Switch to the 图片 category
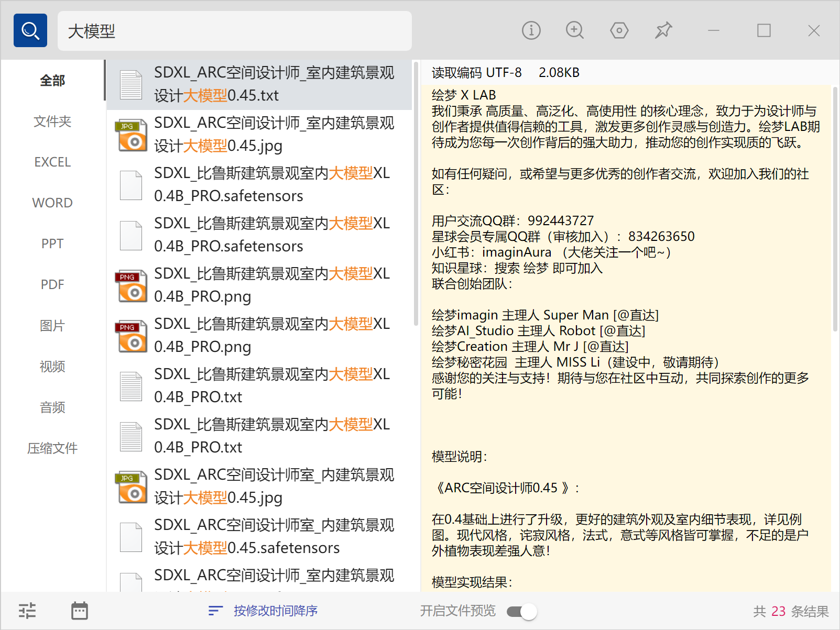This screenshot has width=840, height=630. [x=52, y=325]
